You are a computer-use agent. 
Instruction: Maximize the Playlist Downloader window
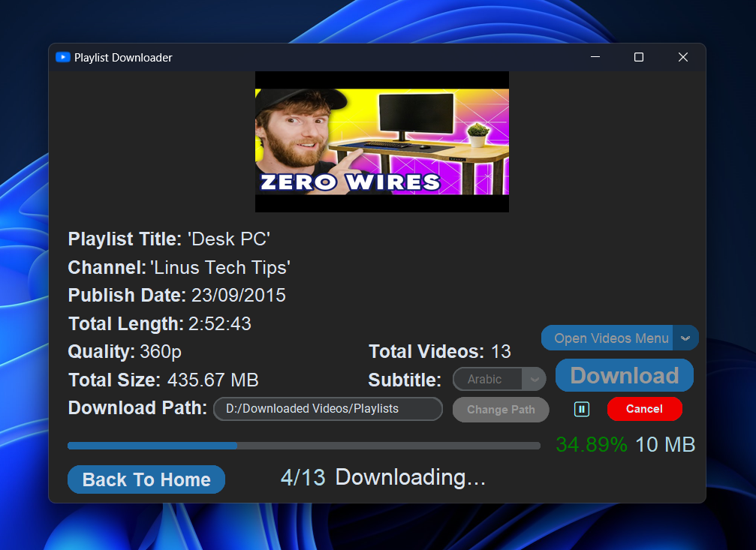[x=639, y=57]
